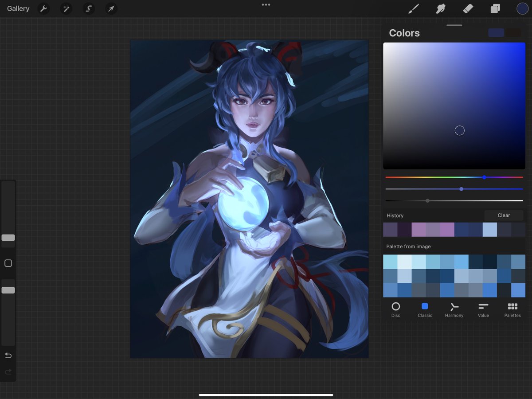
Task: Tap the square modify button in sidebar
Action: pos(8,263)
